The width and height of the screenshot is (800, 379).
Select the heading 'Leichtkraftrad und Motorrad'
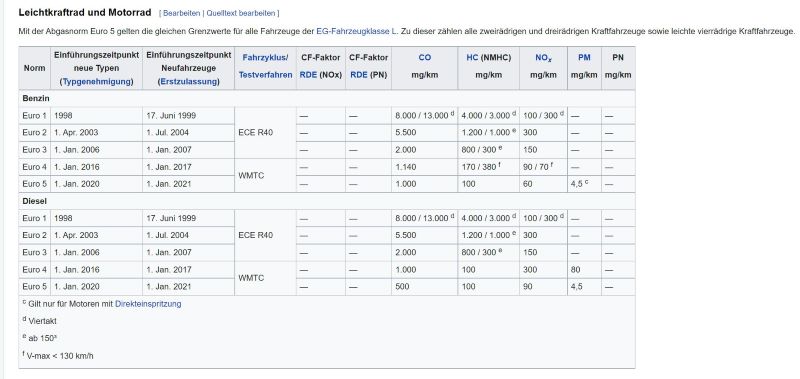coord(85,12)
